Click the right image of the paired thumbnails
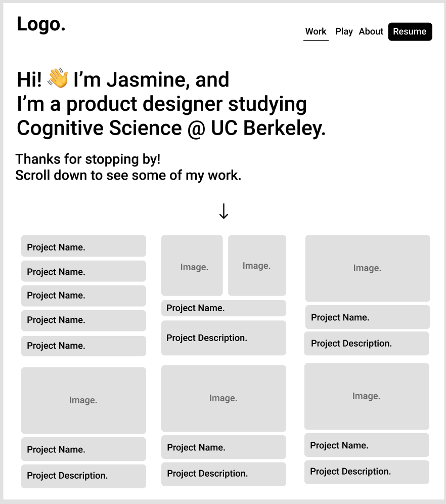This screenshot has width=446, height=504. [x=257, y=266]
